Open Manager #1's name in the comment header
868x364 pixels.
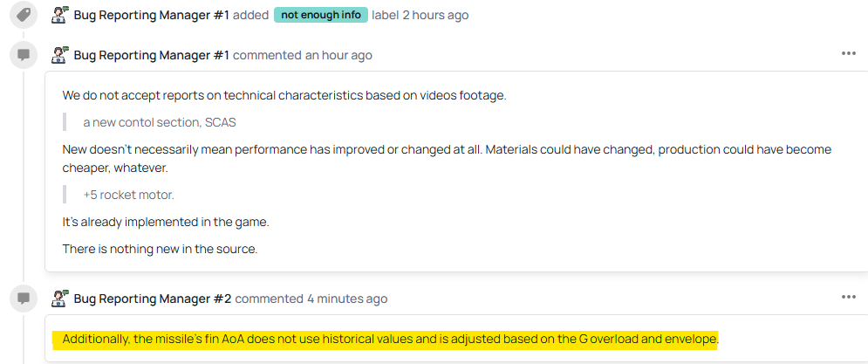click(151, 55)
